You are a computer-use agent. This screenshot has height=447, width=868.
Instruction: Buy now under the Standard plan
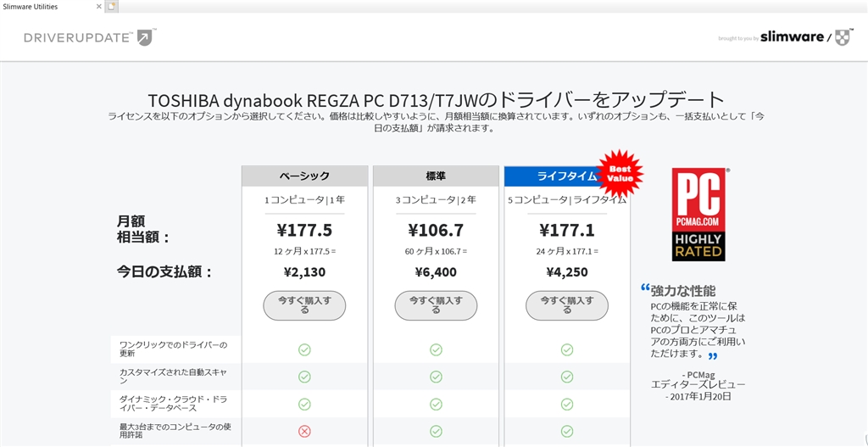pos(436,305)
